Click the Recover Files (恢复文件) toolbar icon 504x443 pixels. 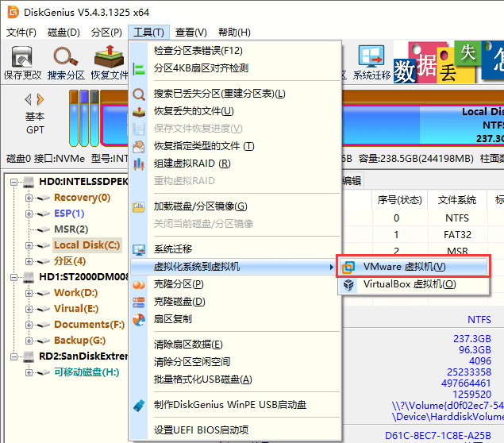click(x=110, y=63)
